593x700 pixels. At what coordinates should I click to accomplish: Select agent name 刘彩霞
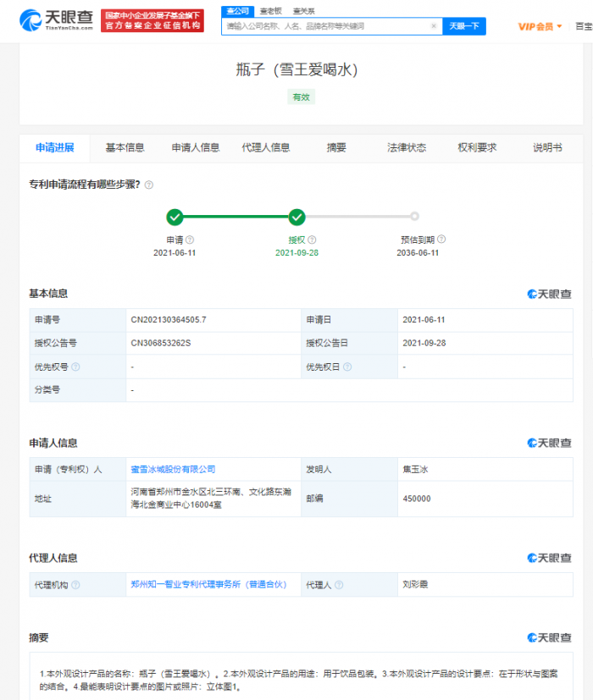tap(416, 584)
